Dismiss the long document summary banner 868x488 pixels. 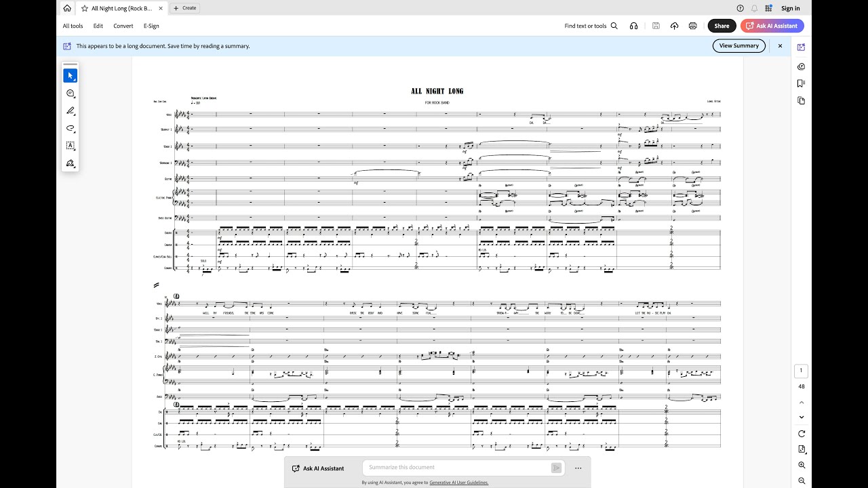pos(780,45)
